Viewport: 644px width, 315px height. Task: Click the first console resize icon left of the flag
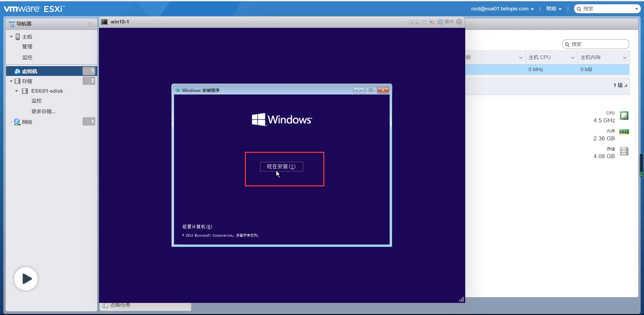[411, 22]
